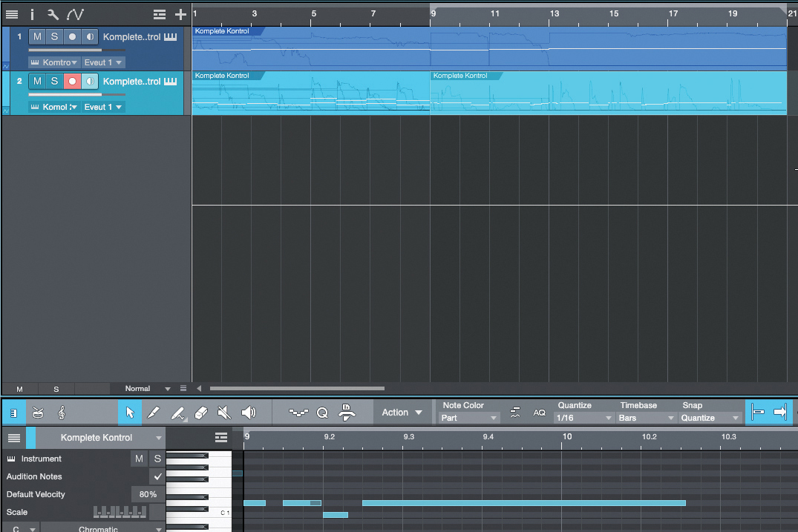Click the note strum humanize icon
This screenshot has width=798, height=532.
(x=515, y=413)
